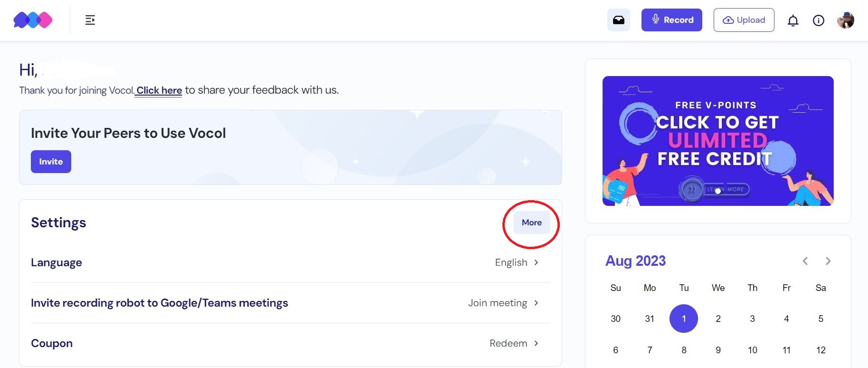
Task: Click the Coupon setting label
Action: click(52, 343)
